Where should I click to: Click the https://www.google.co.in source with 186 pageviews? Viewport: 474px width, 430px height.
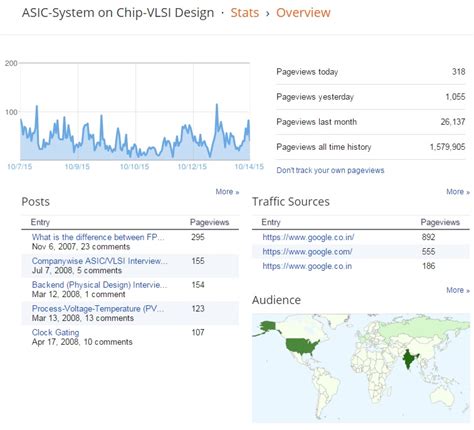coord(307,266)
